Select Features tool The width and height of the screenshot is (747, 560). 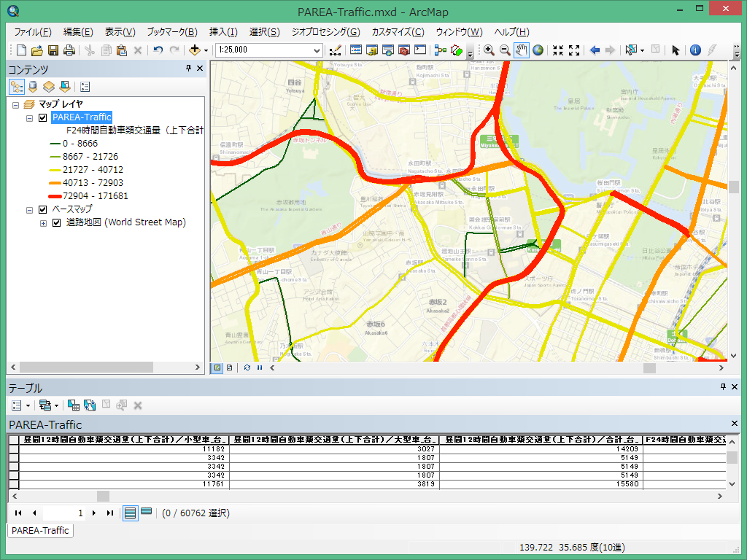(631, 50)
